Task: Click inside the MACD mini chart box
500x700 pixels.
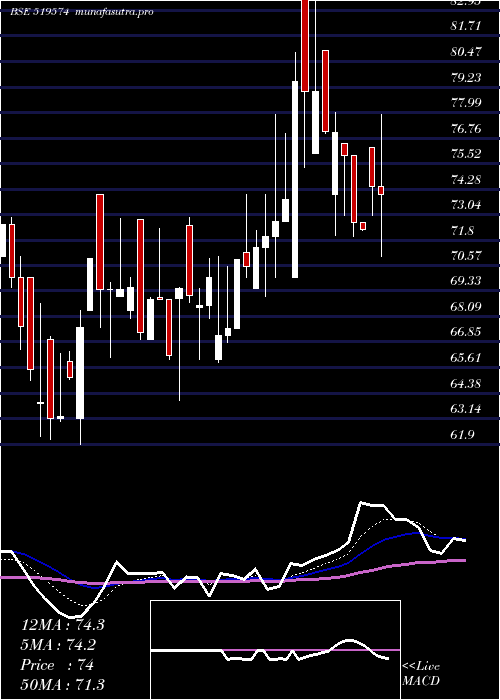Action: [x=275, y=650]
